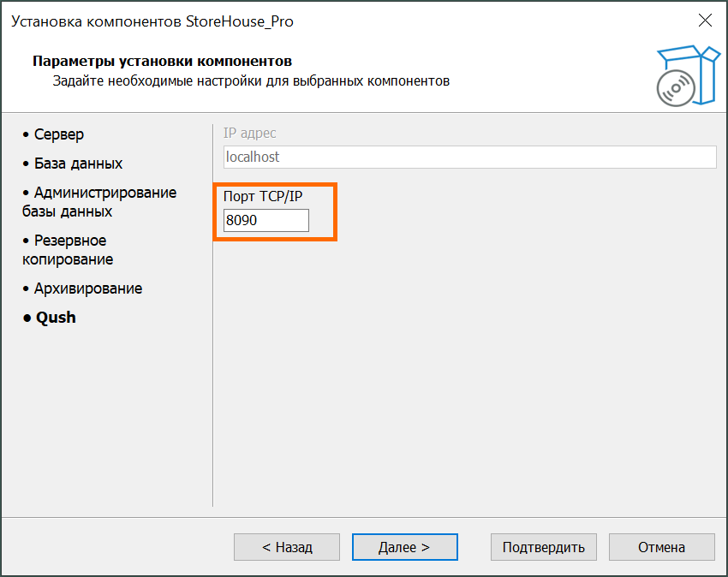The height and width of the screenshot is (577, 728).
Task: Click the CD disc in the installer icon
Action: point(675,88)
